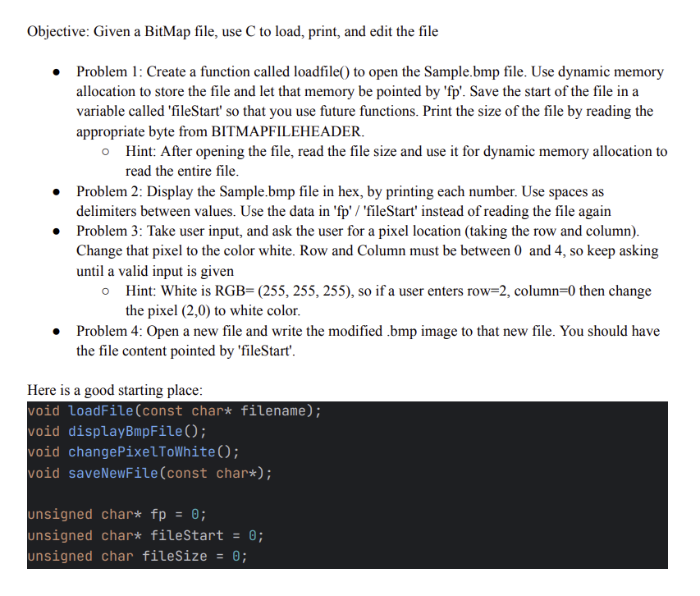Click the hollow circle hint bullet under Problem 1
The image size is (700, 596).
pyautogui.click(x=105, y=152)
